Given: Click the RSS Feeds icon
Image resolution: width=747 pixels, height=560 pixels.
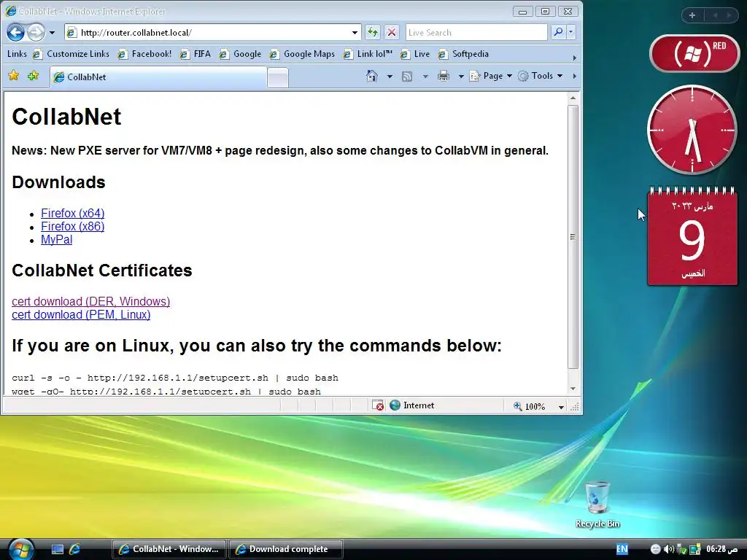Looking at the screenshot, I should (x=407, y=76).
